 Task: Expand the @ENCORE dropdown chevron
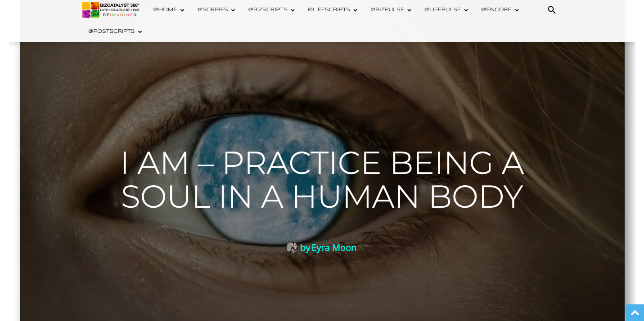tap(517, 10)
